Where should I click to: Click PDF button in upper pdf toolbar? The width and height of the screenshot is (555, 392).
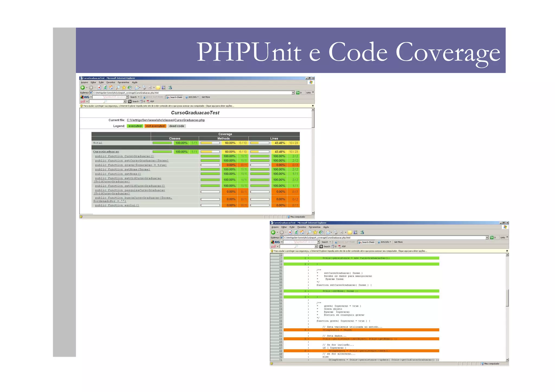click(150, 101)
